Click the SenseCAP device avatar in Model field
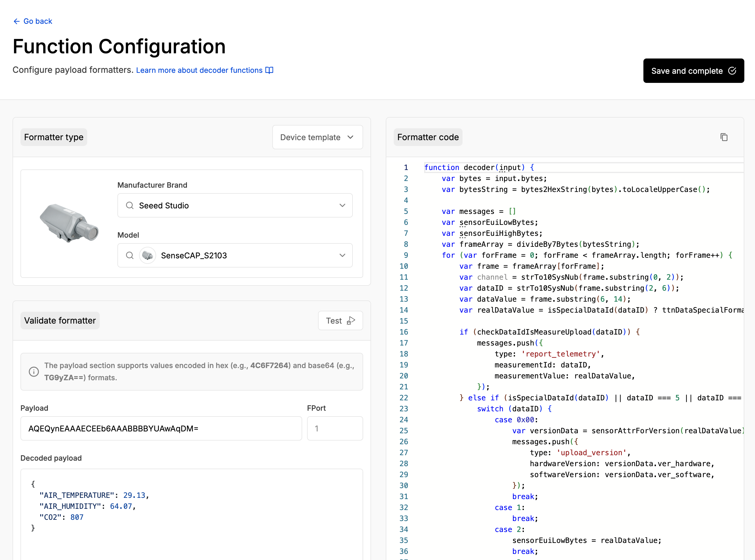Screen dimensions: 755x560 coord(148,255)
